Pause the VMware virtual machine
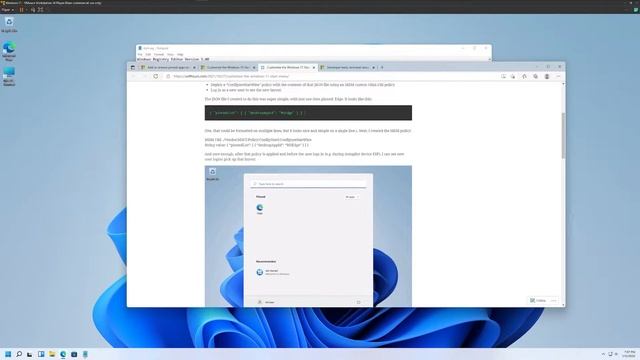 (x=22, y=9)
